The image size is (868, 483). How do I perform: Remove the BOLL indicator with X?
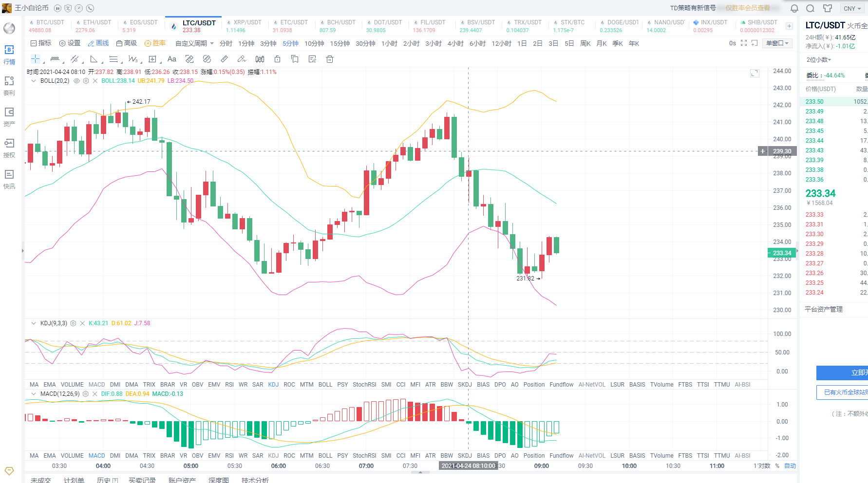[95, 81]
